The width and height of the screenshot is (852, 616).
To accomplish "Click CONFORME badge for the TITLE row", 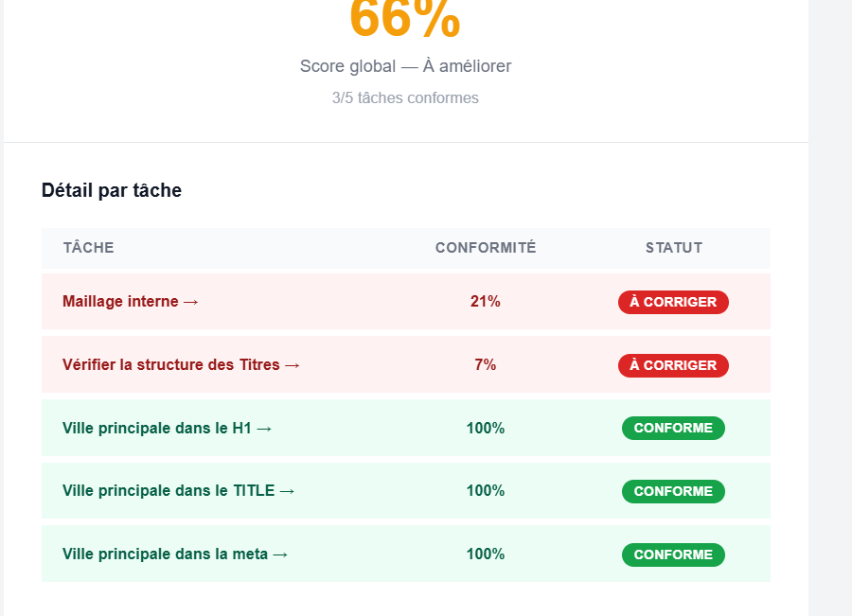I will [673, 491].
